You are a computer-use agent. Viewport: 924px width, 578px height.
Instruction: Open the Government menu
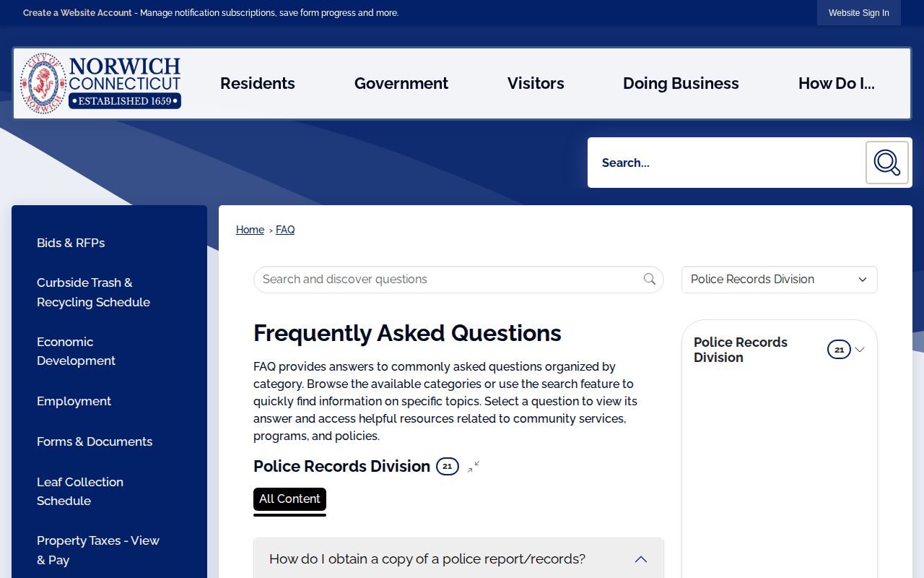click(401, 84)
